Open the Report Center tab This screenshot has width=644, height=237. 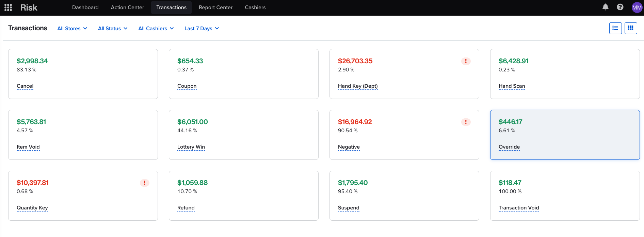(x=215, y=7)
